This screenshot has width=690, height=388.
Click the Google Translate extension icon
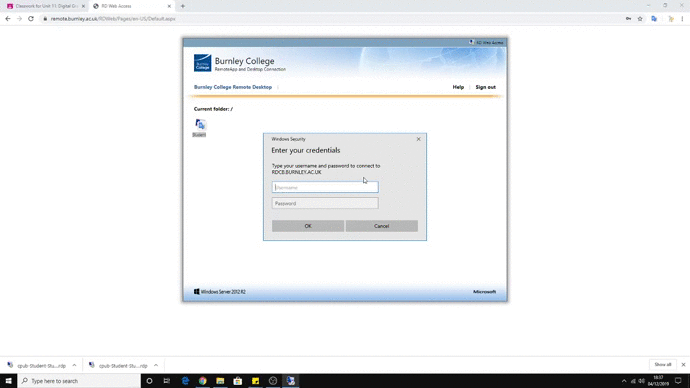point(654,19)
